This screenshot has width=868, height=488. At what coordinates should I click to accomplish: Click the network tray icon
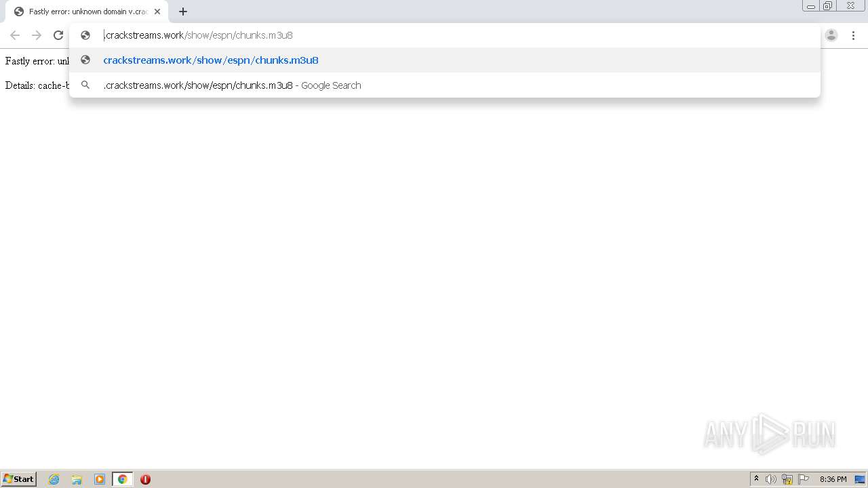(787, 479)
